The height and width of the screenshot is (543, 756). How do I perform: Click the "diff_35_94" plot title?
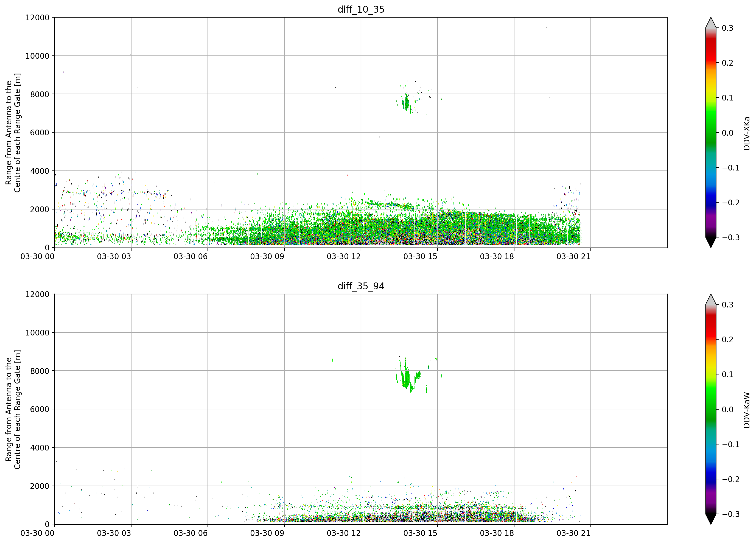coord(361,286)
